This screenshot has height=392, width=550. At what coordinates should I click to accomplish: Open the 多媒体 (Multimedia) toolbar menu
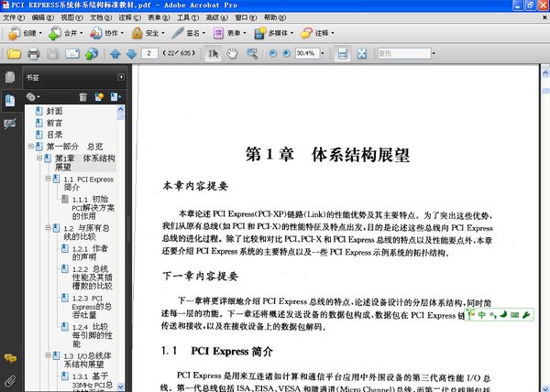(273, 33)
